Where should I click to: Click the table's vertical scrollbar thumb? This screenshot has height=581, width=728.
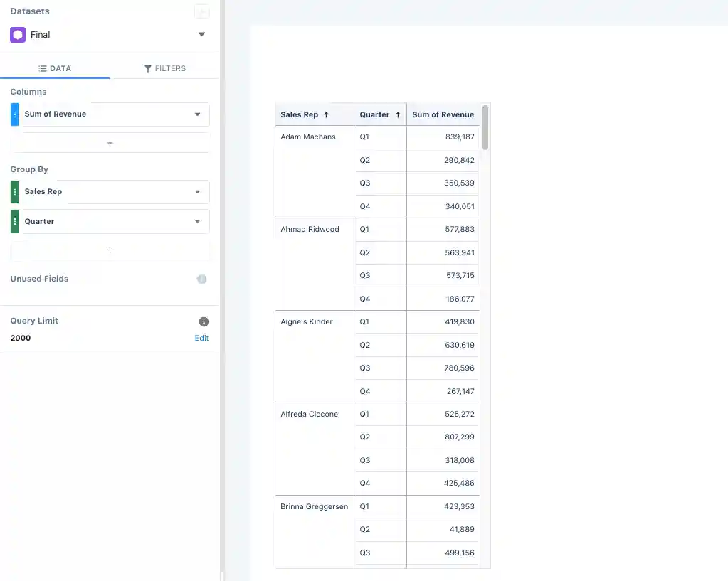(x=485, y=127)
